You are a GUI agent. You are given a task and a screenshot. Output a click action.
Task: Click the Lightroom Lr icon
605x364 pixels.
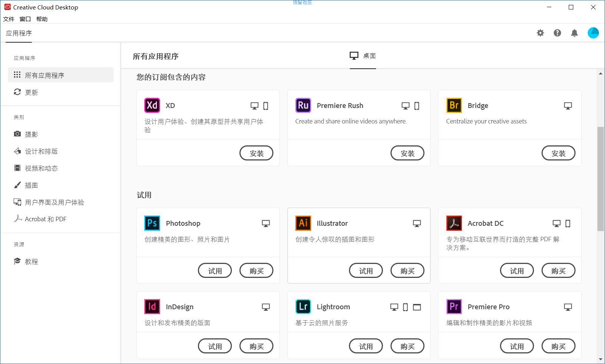(303, 307)
